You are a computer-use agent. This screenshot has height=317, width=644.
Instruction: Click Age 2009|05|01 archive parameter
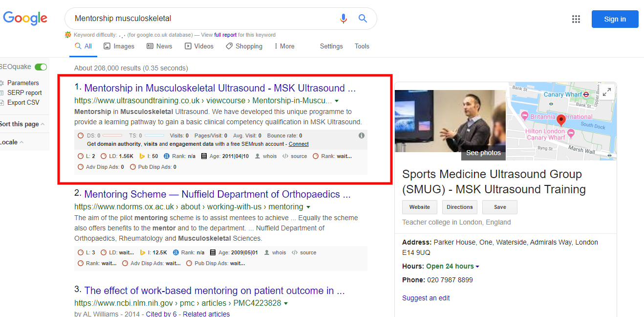(x=234, y=252)
